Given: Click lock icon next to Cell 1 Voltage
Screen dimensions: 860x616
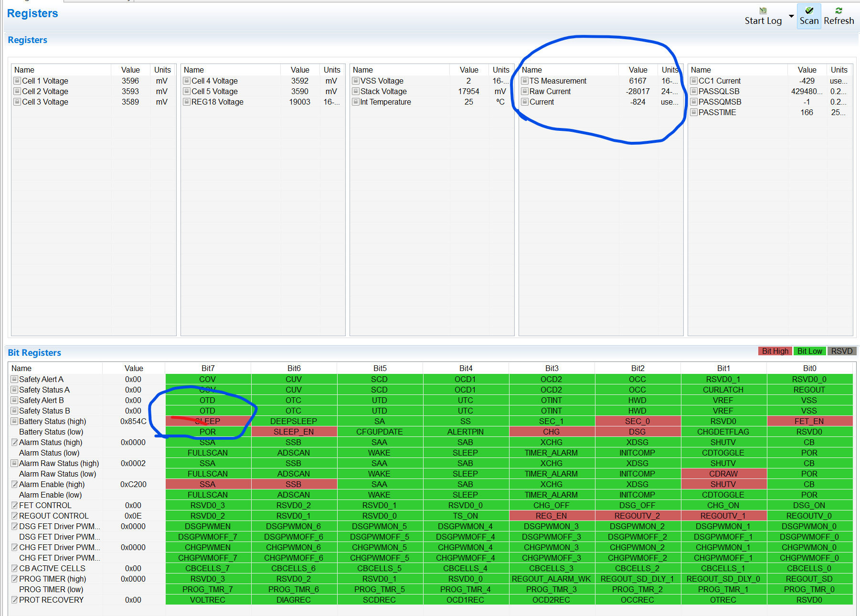Looking at the screenshot, I should (x=17, y=81).
